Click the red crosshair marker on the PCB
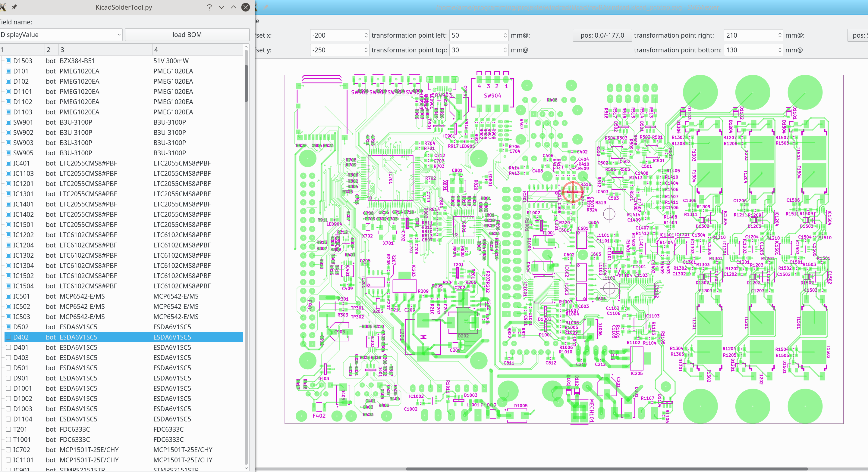This screenshot has width=868, height=472. click(x=573, y=192)
